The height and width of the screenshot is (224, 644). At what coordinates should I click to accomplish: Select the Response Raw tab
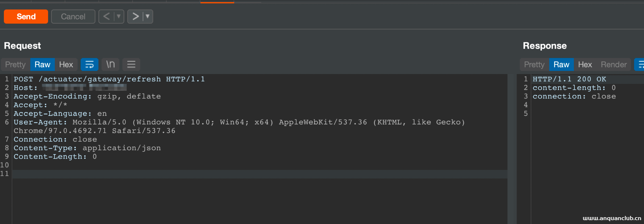(x=561, y=64)
